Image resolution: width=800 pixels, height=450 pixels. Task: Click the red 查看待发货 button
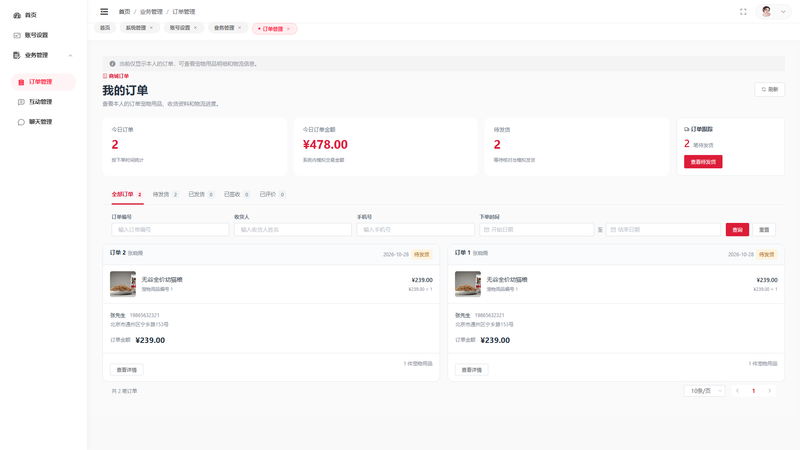pos(703,162)
